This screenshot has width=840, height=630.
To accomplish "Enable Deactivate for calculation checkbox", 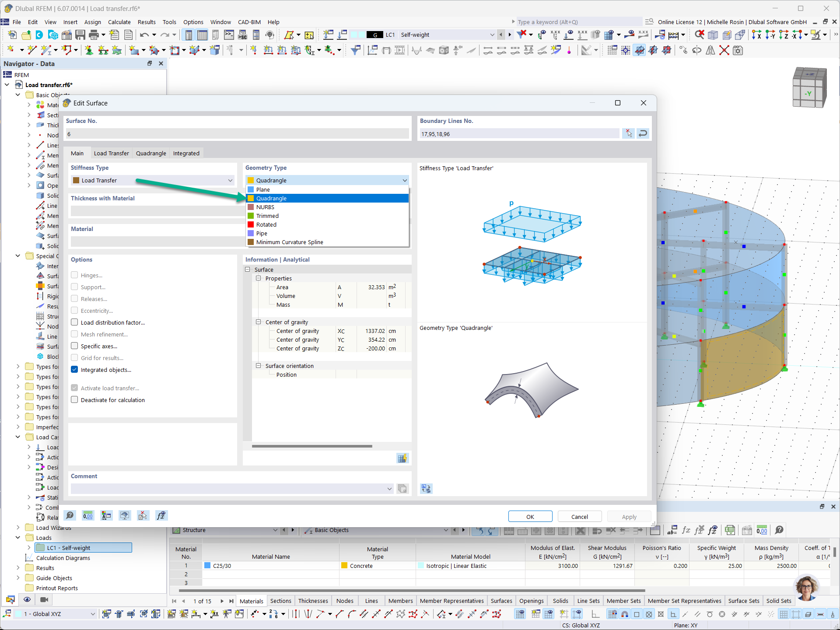I will tap(75, 400).
